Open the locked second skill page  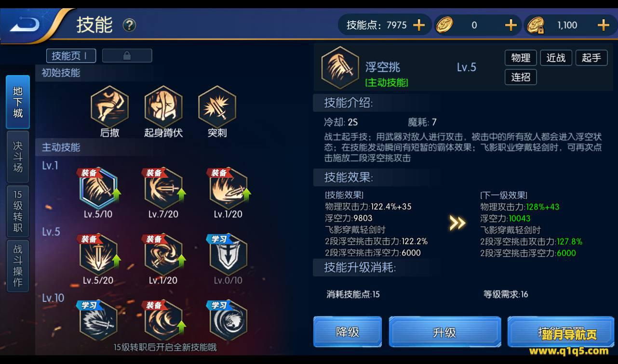[x=127, y=55]
